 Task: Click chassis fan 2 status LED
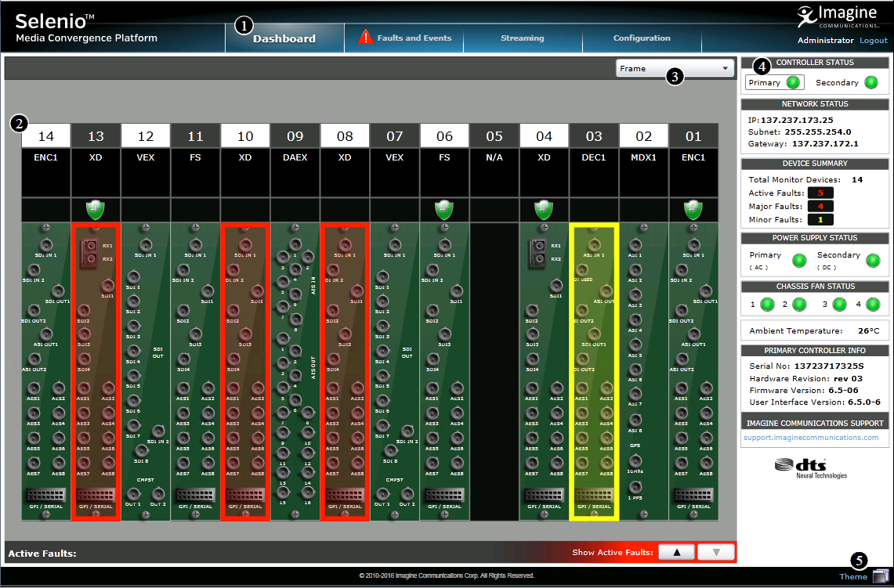pyautogui.click(x=799, y=305)
